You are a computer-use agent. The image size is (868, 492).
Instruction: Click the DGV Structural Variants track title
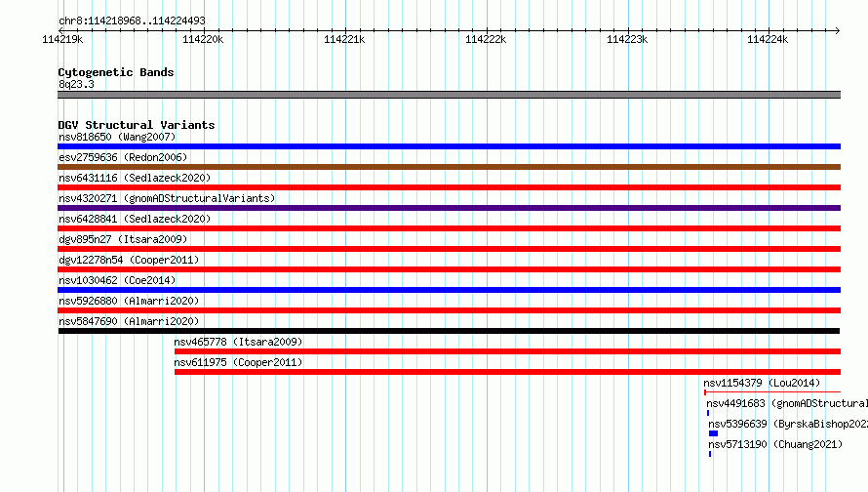pyautogui.click(x=137, y=125)
